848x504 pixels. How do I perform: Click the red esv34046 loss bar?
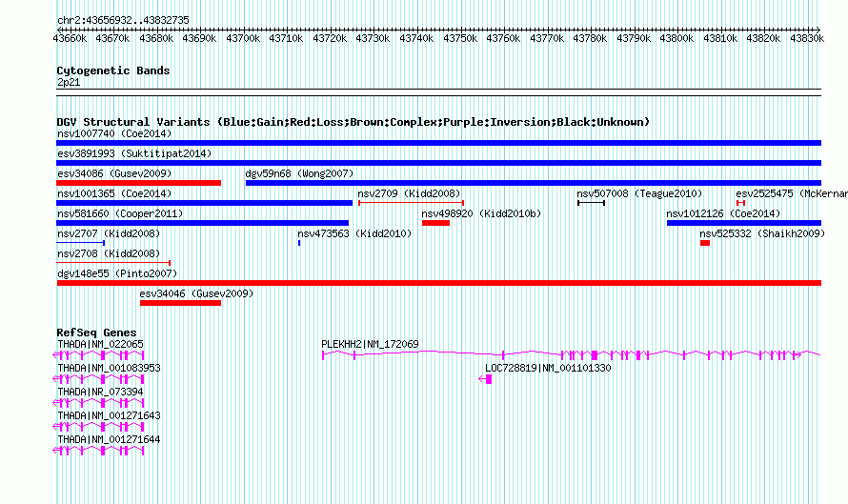pos(180,303)
